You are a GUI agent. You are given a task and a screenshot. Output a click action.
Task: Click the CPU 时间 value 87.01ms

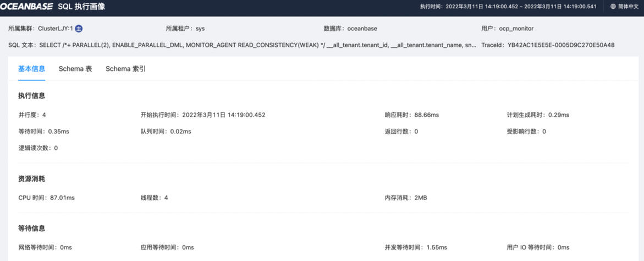(63, 198)
